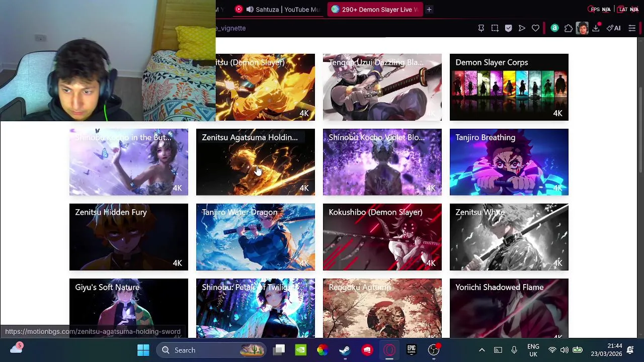Click the profile avatar in browser toolbar
644x362 pixels.
[x=582, y=28]
